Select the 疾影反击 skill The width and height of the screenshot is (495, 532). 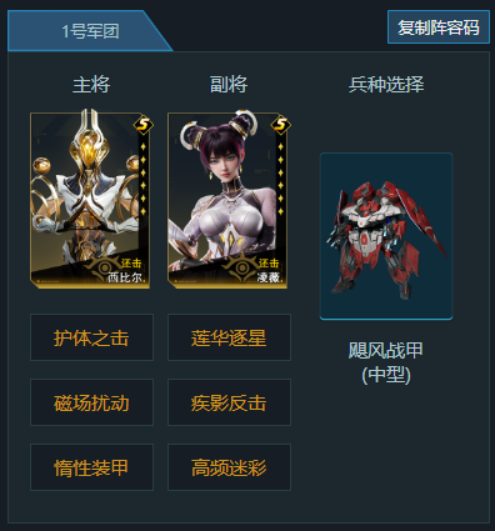229,402
